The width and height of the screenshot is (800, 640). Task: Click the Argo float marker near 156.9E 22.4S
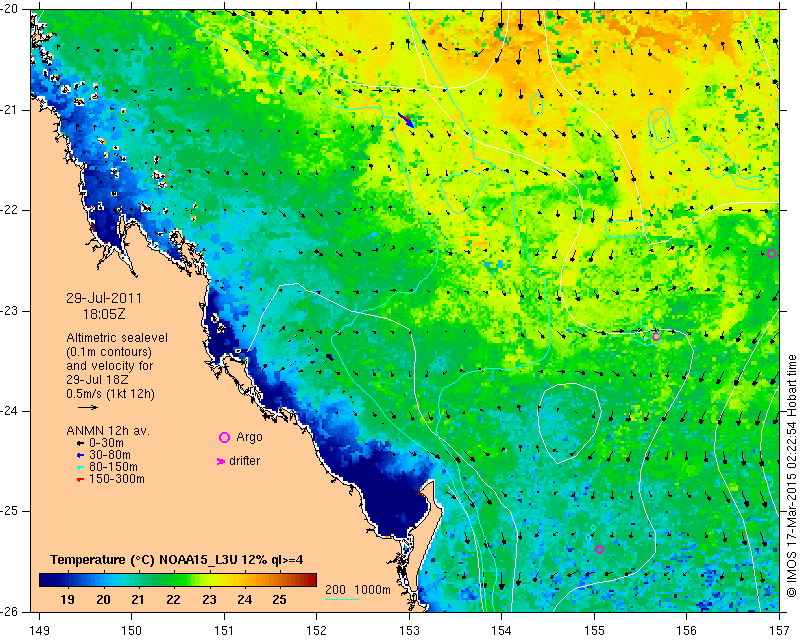(x=771, y=254)
